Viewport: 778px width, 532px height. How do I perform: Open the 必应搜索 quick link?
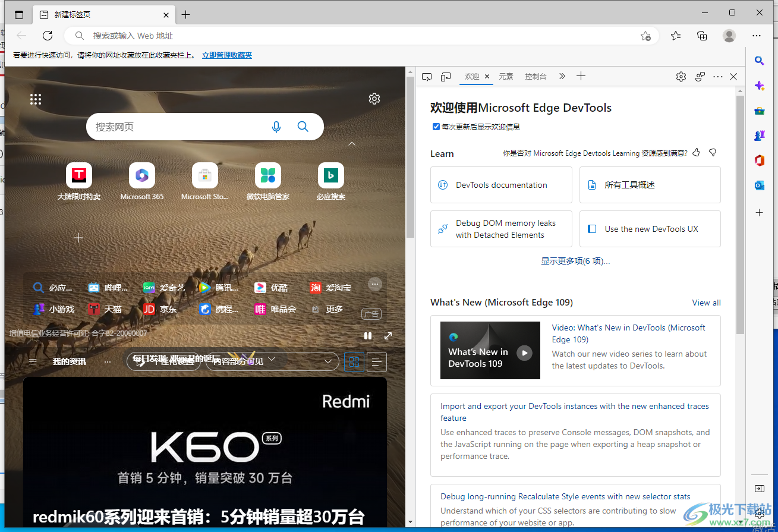[331, 182]
